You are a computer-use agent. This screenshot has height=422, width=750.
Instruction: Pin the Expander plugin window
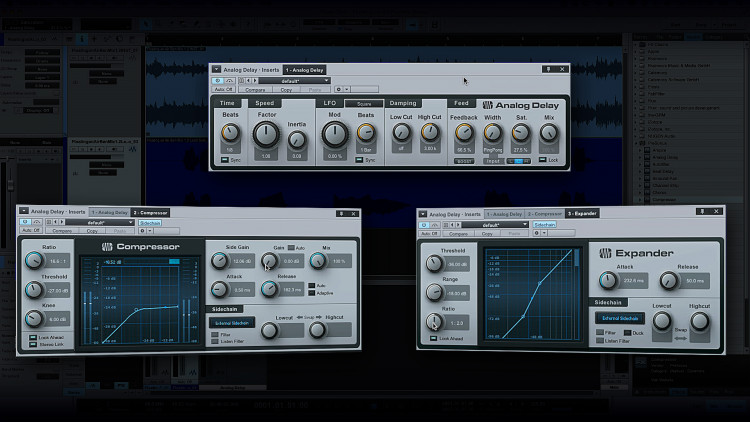tap(702, 211)
